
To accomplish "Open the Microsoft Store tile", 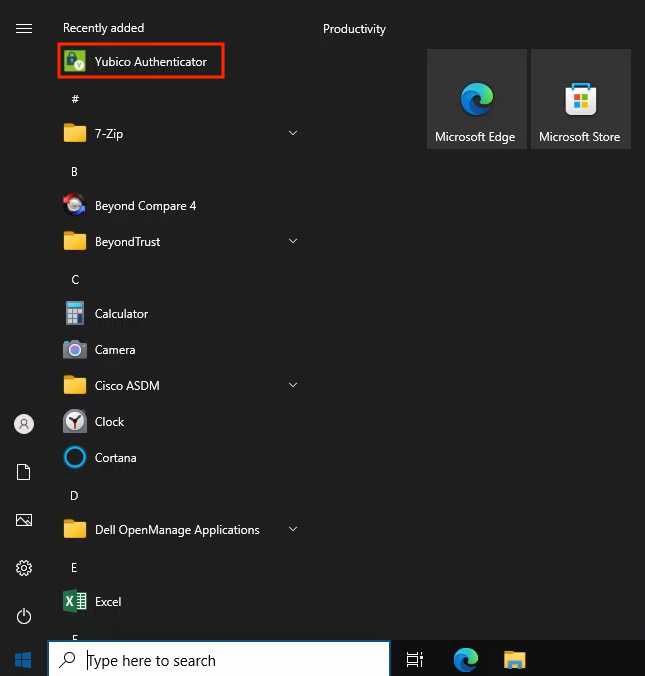I will [581, 99].
